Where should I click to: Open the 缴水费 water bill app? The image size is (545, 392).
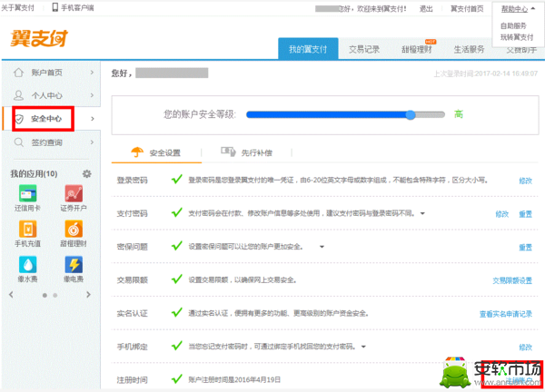(x=28, y=264)
